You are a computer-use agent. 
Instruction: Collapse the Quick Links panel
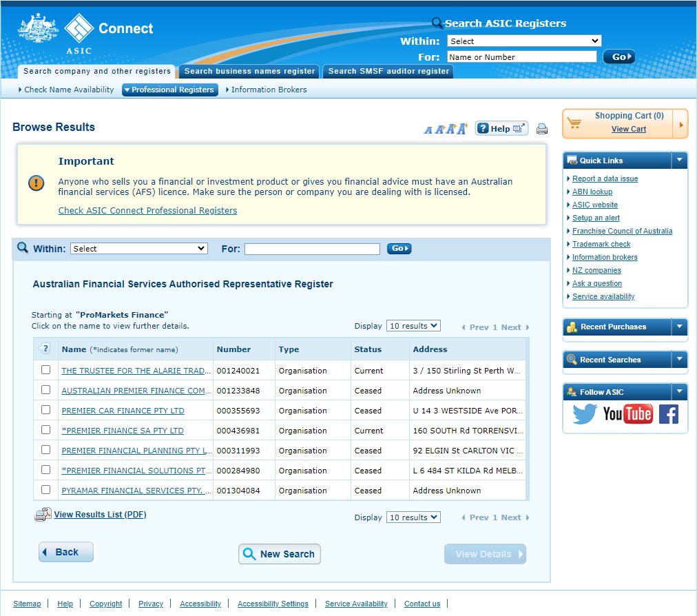[679, 160]
